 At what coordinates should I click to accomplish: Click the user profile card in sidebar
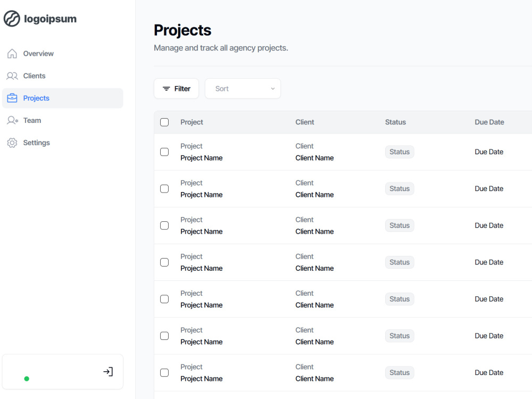[62, 372]
